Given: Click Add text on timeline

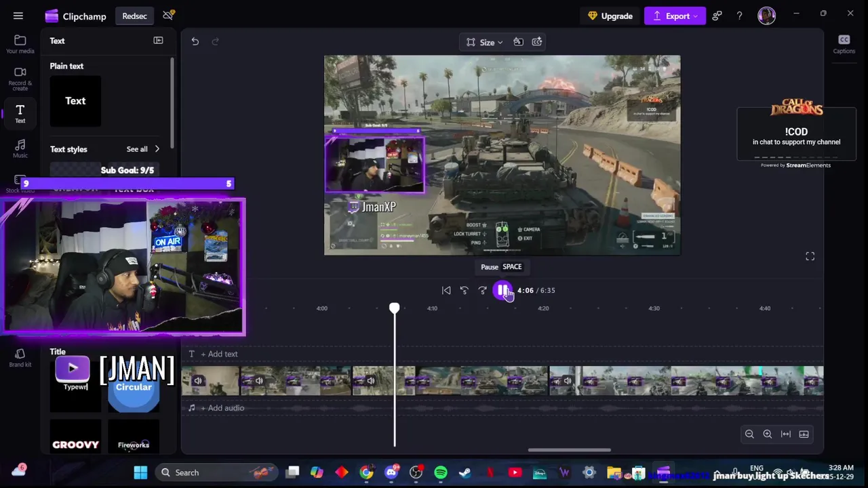Looking at the screenshot, I should coord(218,354).
